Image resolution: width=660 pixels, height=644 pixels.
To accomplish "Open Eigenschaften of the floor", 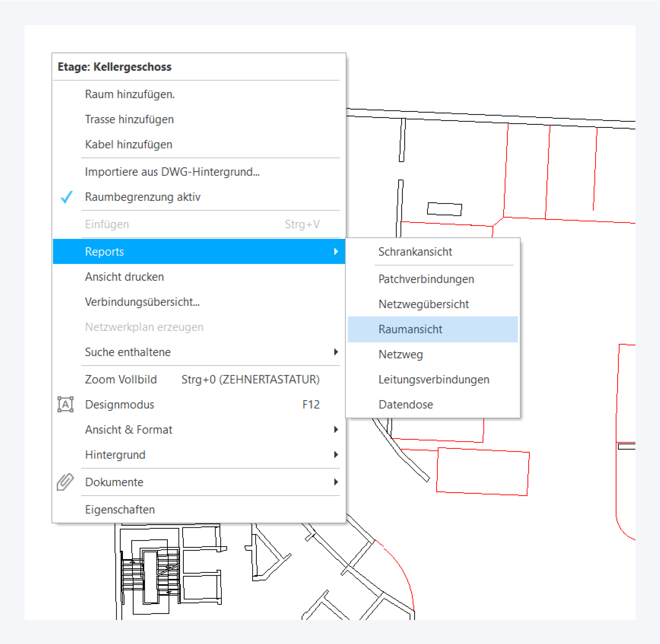I will pos(120,509).
